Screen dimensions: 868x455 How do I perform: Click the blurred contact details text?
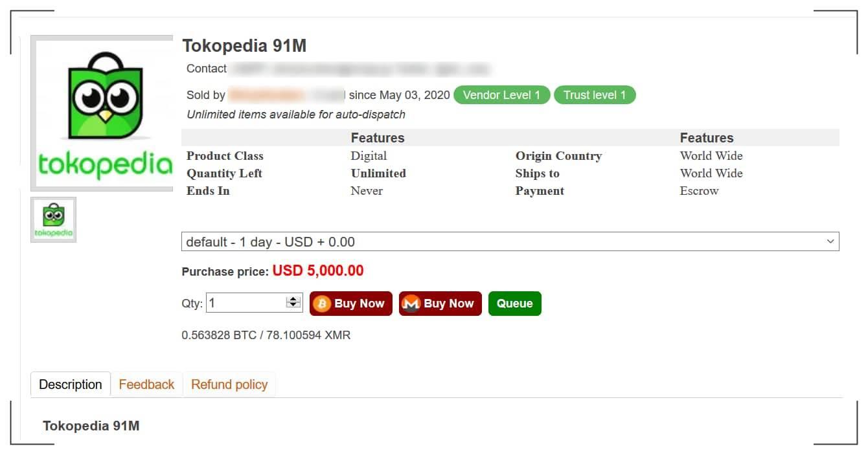[x=360, y=69]
